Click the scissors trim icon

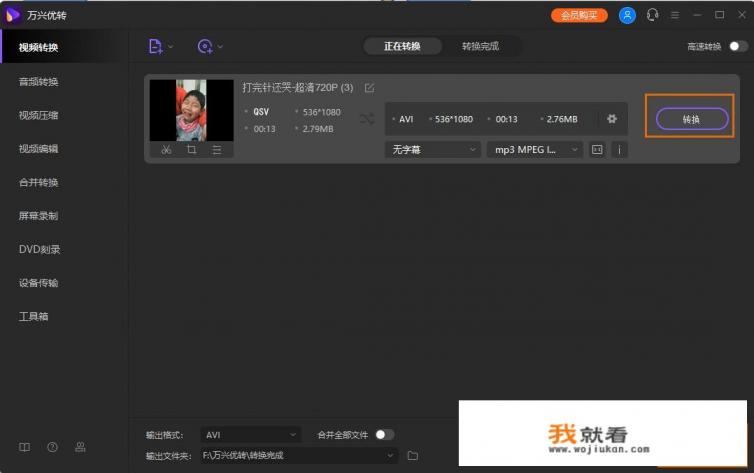166,149
